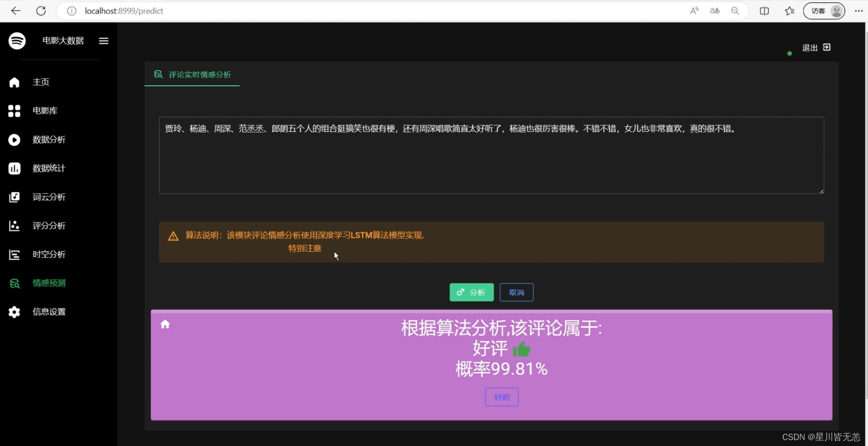Reload the page with refresh icon
The height and width of the screenshot is (446, 868).
click(x=41, y=11)
